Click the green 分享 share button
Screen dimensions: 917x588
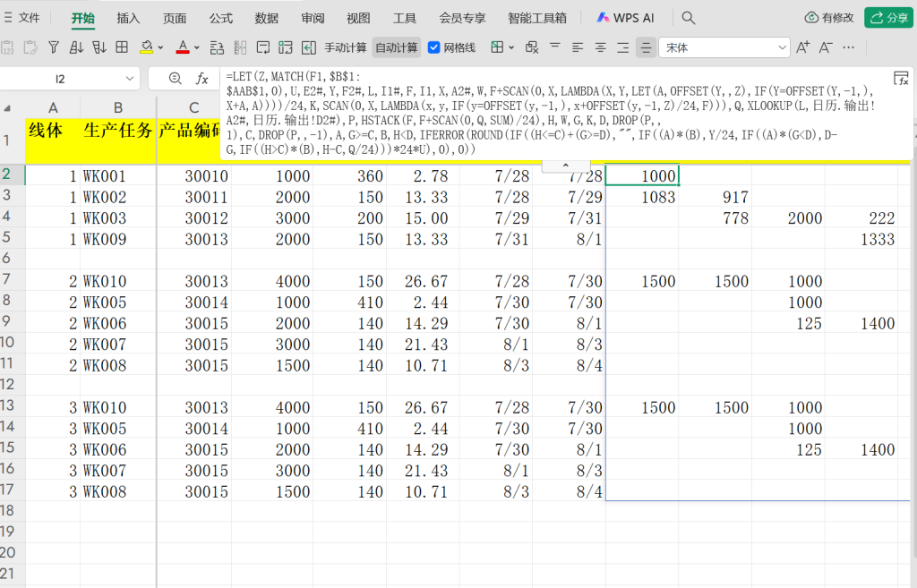[x=889, y=18]
